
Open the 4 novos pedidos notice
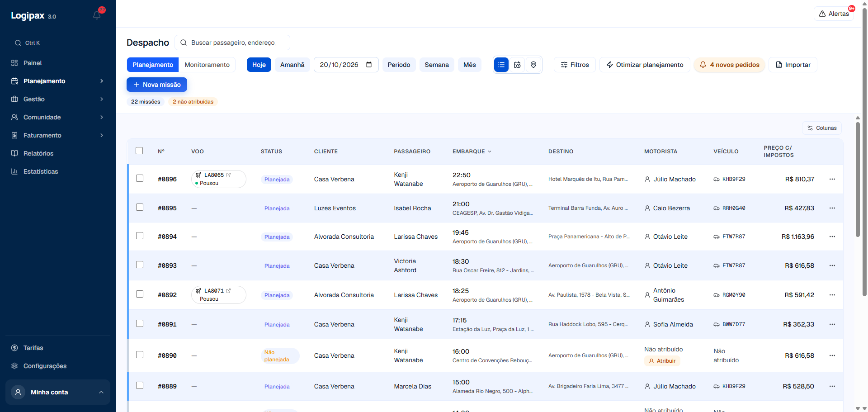(729, 65)
